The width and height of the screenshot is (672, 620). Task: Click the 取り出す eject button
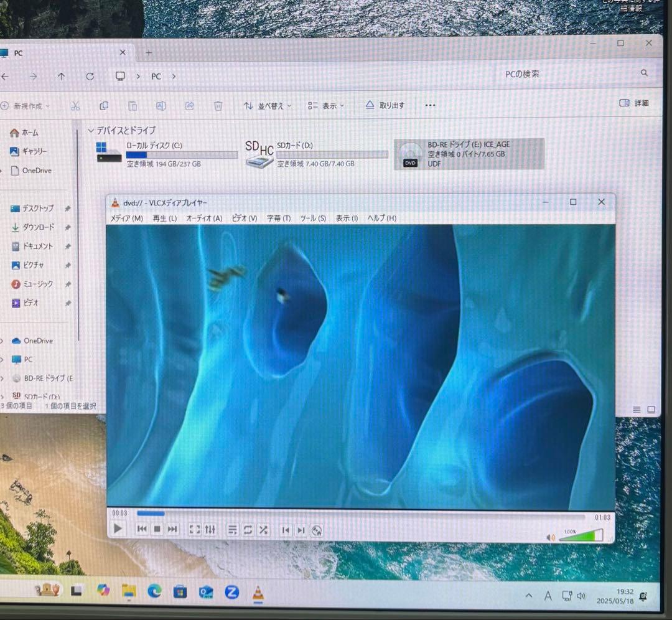[385, 105]
